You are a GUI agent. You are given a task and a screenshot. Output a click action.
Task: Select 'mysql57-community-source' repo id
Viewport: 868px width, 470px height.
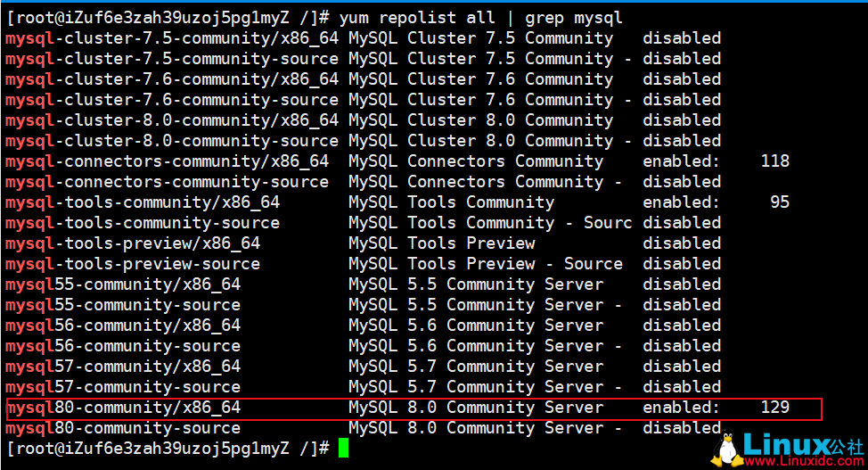click(123, 387)
